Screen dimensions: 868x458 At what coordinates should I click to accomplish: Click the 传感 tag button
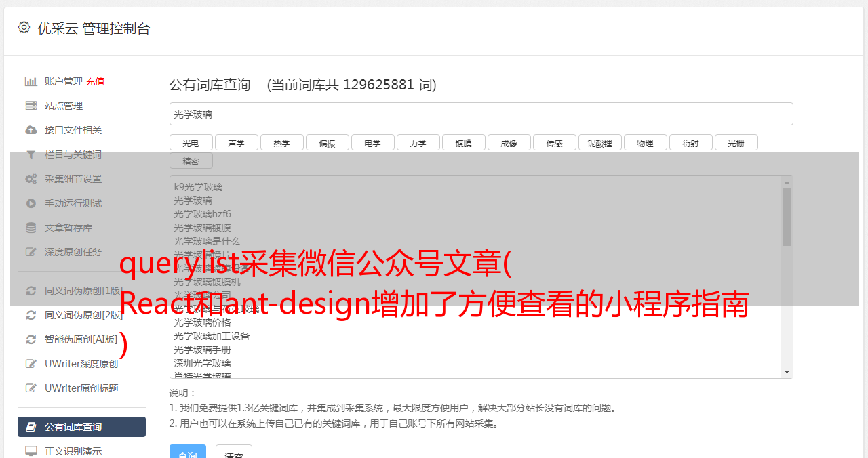coord(554,142)
